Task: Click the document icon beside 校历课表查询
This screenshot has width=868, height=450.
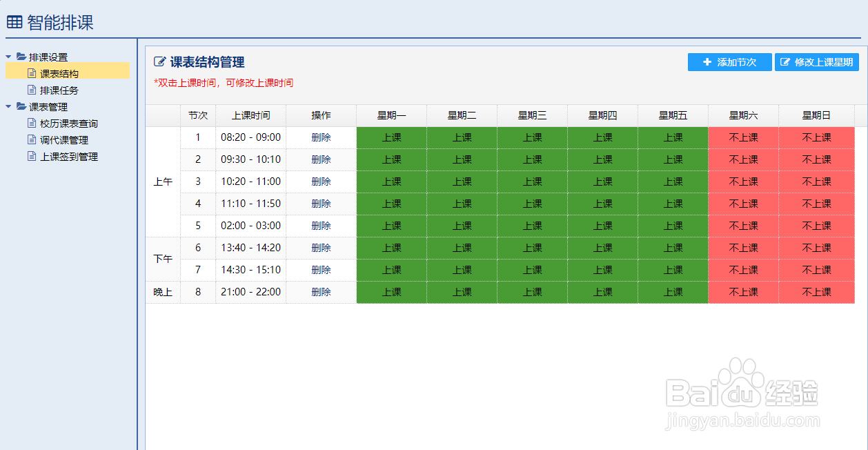Action: coord(31,123)
